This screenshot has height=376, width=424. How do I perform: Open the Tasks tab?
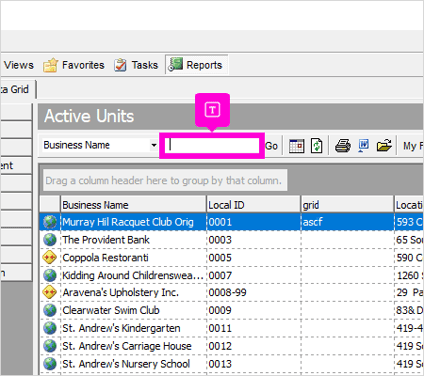point(136,65)
